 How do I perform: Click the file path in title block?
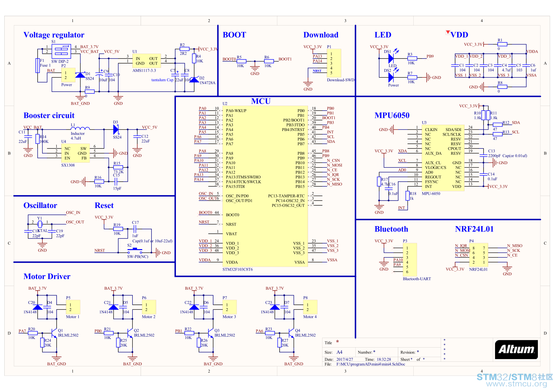click(x=371, y=364)
